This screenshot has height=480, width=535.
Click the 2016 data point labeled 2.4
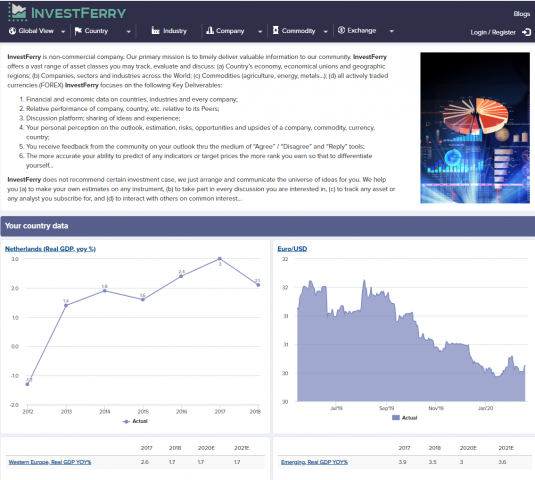(x=181, y=276)
